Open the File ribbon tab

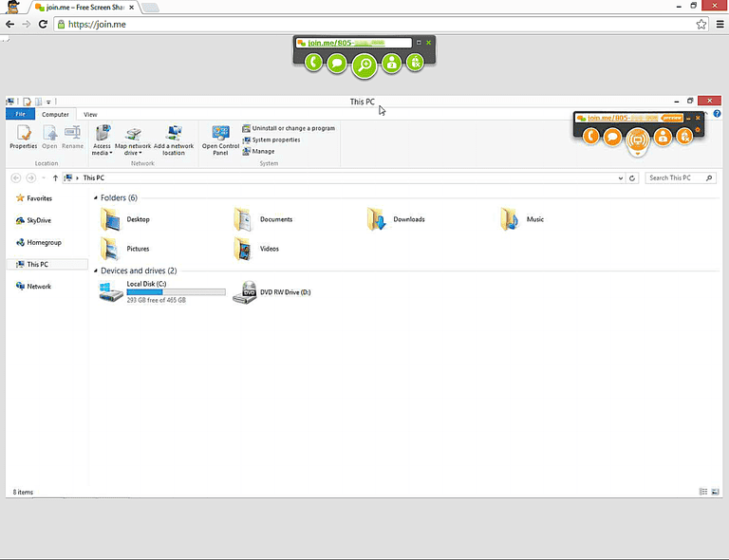21,114
